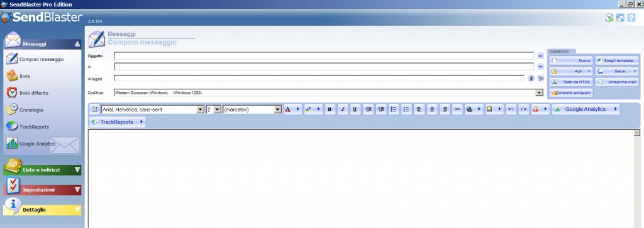Open the font size dropdown
This screenshot has width=644, height=228.
pos(218,110)
